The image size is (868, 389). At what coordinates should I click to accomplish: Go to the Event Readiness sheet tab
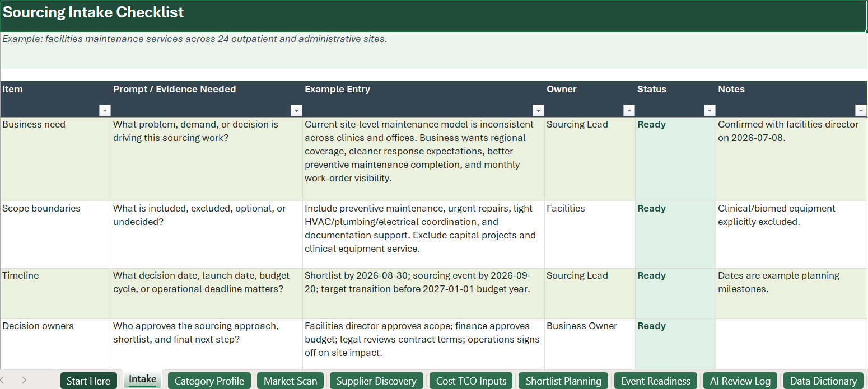pos(655,381)
